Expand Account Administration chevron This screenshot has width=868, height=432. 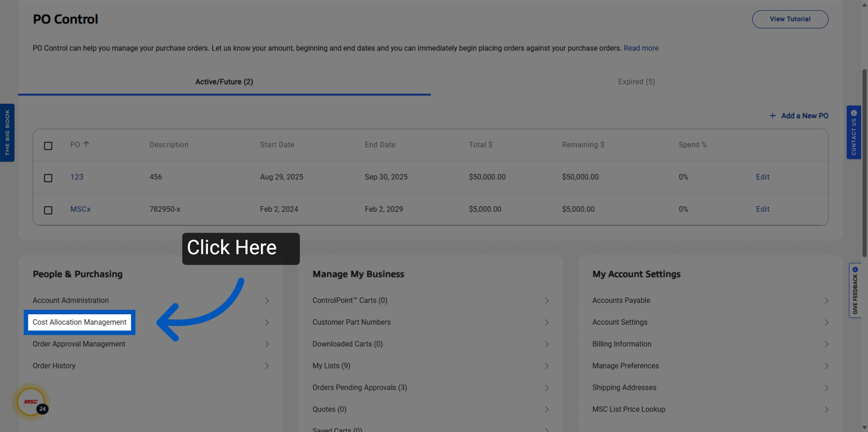[267, 301]
